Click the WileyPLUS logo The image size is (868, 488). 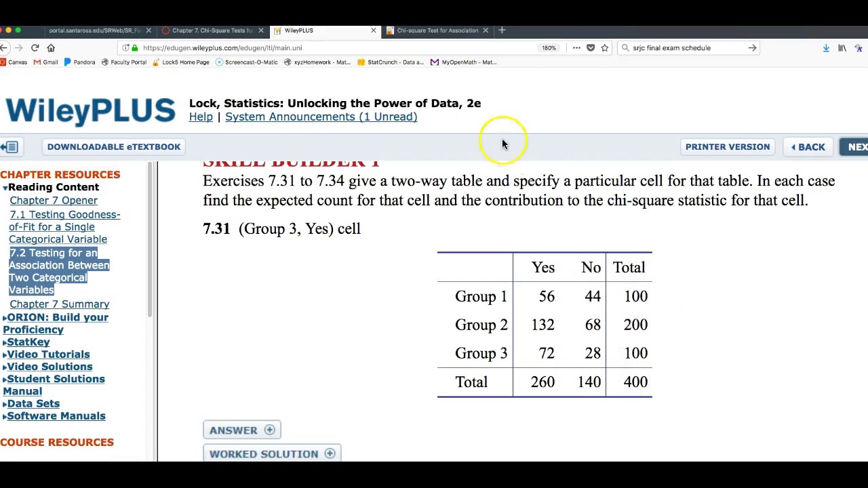[x=90, y=111]
